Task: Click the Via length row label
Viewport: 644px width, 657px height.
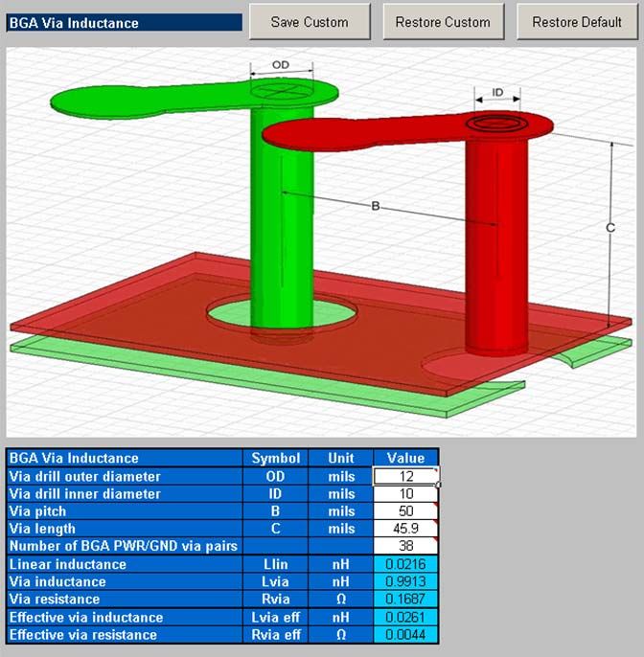Action: click(x=42, y=529)
